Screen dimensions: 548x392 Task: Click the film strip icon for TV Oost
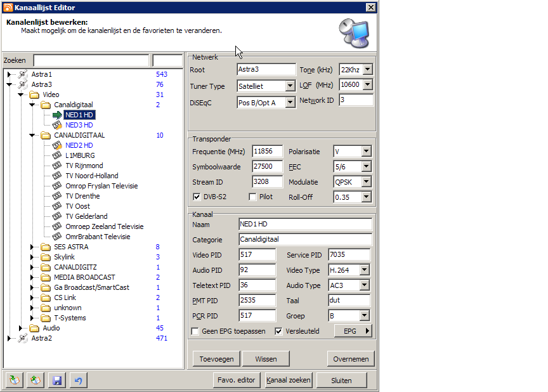coord(57,206)
